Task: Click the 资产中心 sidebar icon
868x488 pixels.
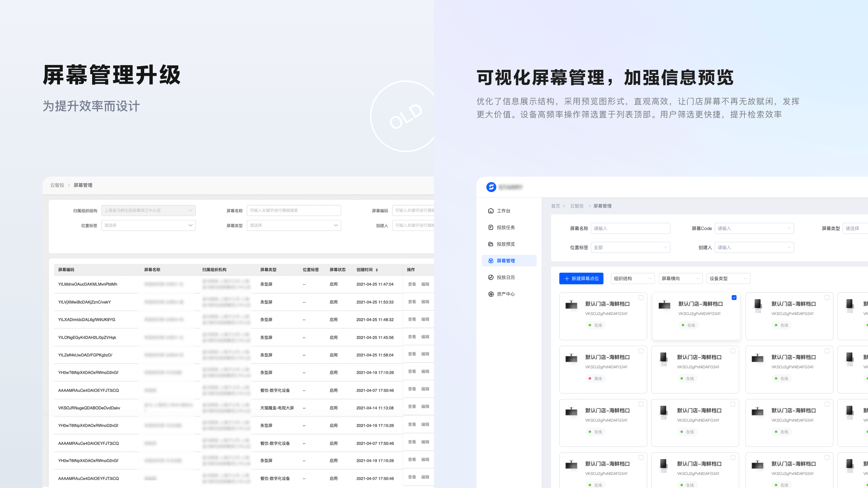Action: click(491, 294)
